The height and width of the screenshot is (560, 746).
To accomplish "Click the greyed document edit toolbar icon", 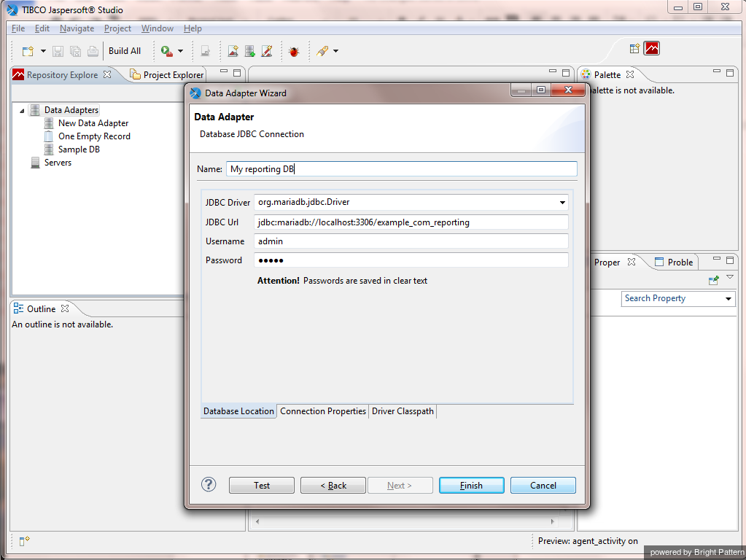I will (x=205, y=51).
